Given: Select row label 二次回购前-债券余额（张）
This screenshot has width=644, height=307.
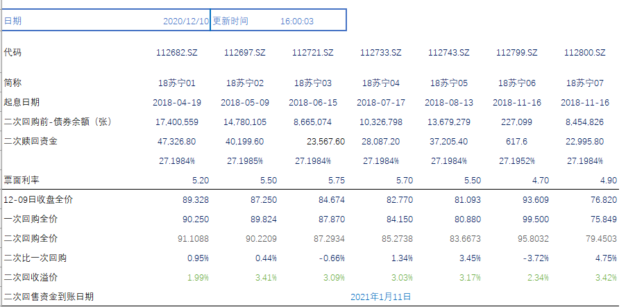Looking at the screenshot, I should coord(58,122).
